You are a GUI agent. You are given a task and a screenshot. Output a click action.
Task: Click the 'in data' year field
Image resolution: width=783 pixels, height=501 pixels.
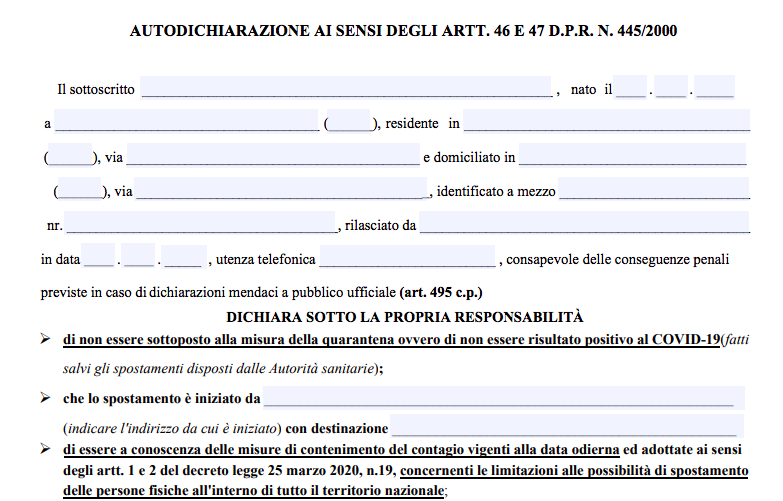184,258
